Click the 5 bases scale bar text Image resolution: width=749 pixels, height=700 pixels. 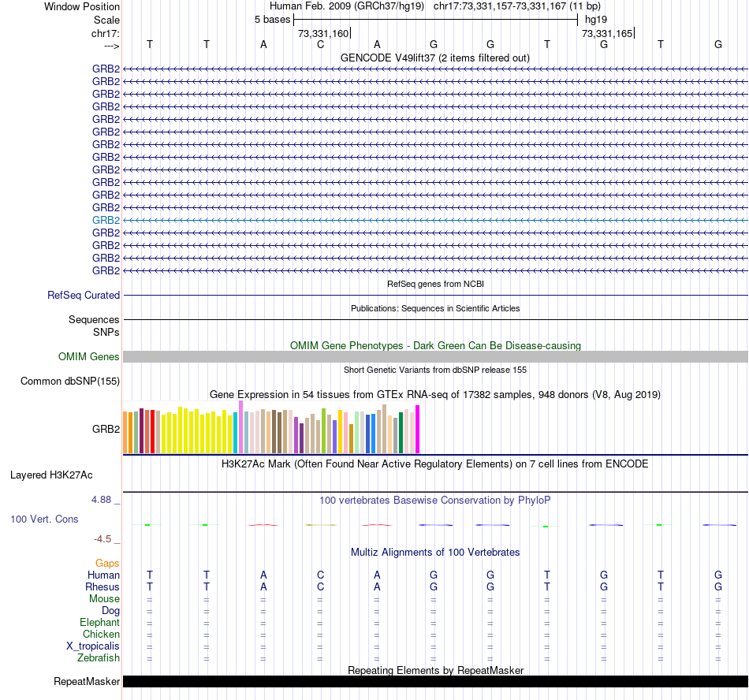tap(272, 20)
